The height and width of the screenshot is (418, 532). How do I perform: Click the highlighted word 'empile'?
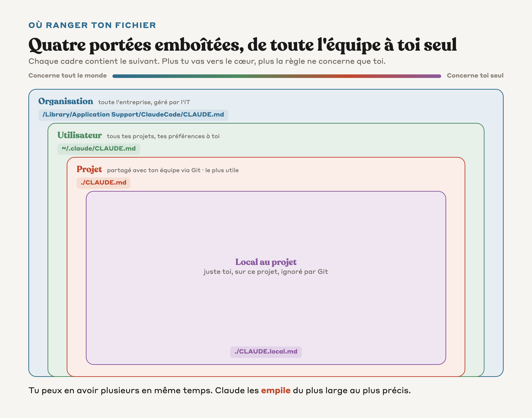[x=276, y=391]
